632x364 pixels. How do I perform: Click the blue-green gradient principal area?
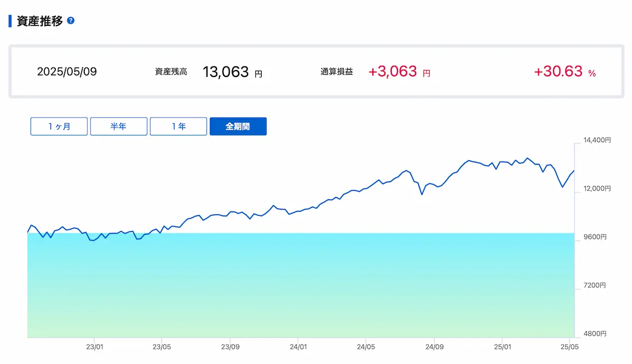coord(300,287)
